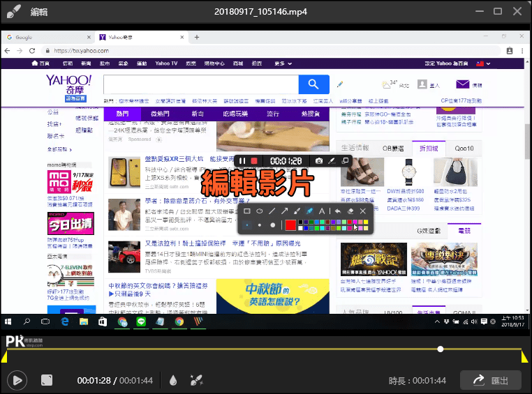This screenshot has height=394, width=532.
Task: Select the straight line tool
Action: 272,211
